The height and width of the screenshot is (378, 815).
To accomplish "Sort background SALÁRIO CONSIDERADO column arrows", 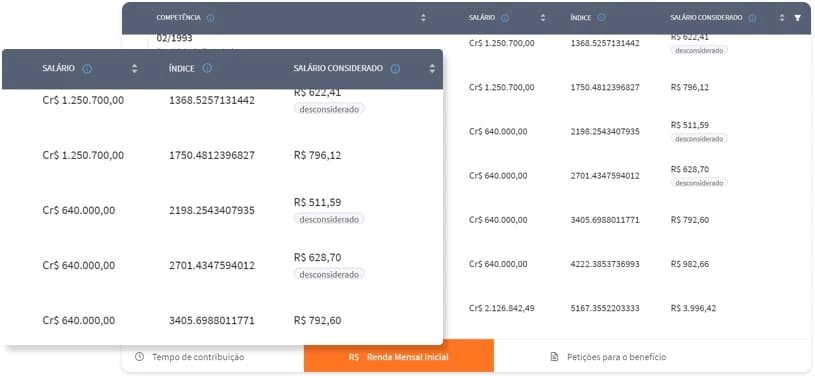I will click(782, 18).
